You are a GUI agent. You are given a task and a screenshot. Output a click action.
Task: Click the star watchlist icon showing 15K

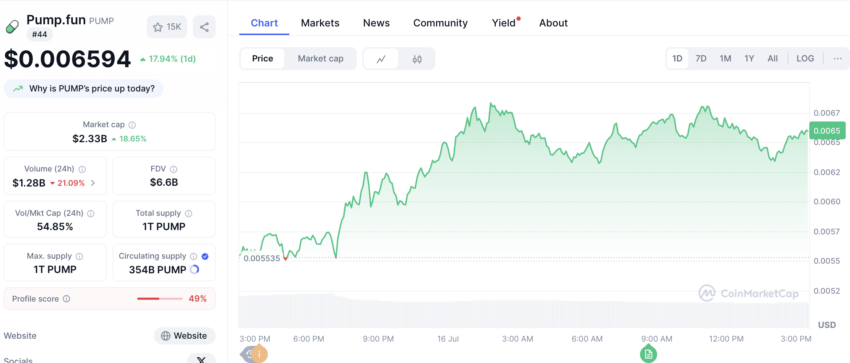(167, 27)
